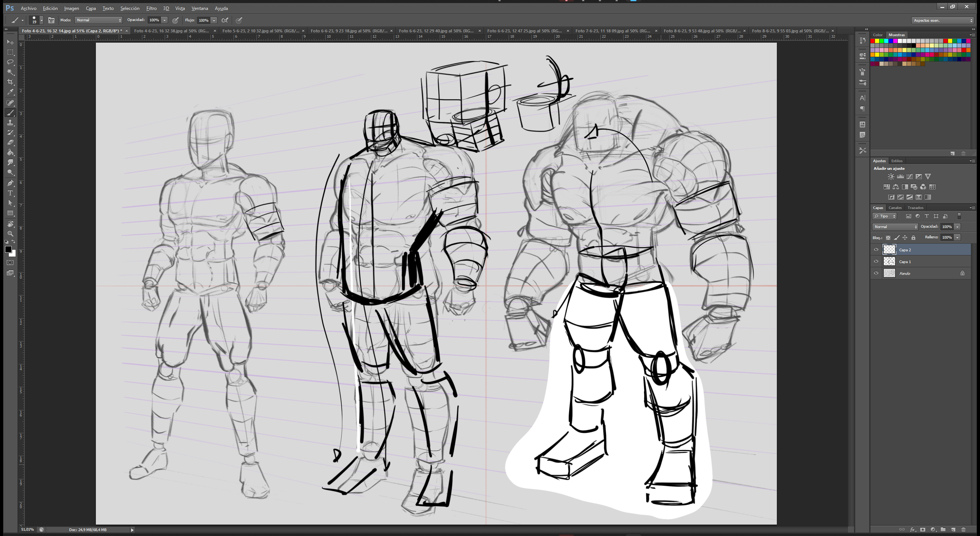The width and height of the screenshot is (980, 536).
Task: Click the delete layer trash icon
Action: 963,529
